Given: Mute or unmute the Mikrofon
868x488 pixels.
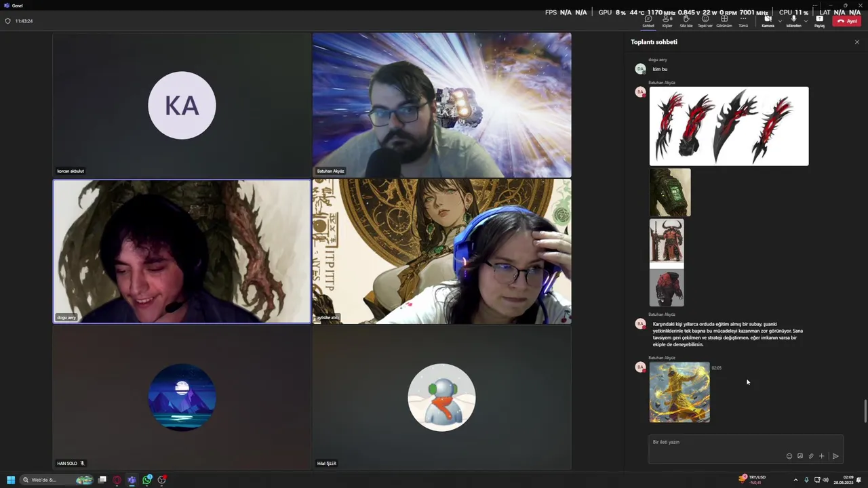Looking at the screenshot, I should click(x=793, y=22).
